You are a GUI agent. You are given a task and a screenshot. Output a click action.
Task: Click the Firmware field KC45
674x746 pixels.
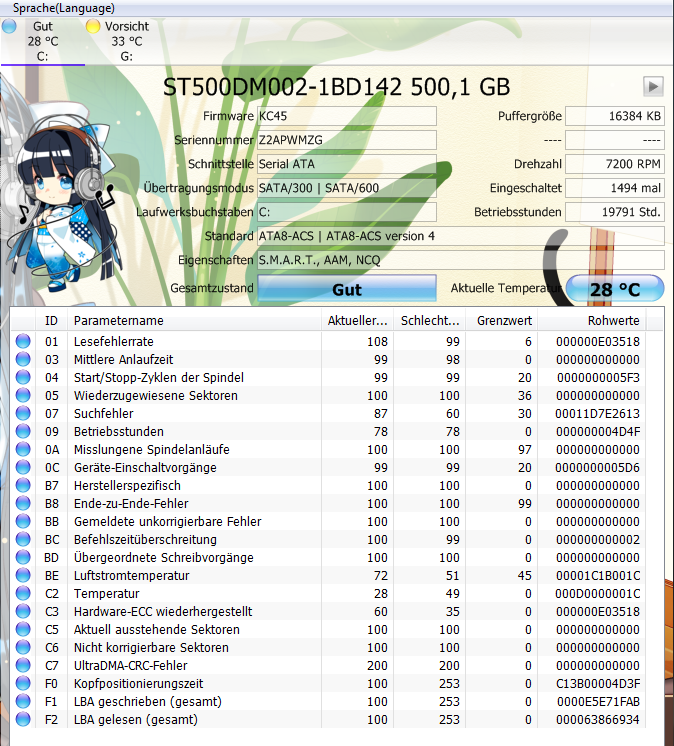point(347,116)
